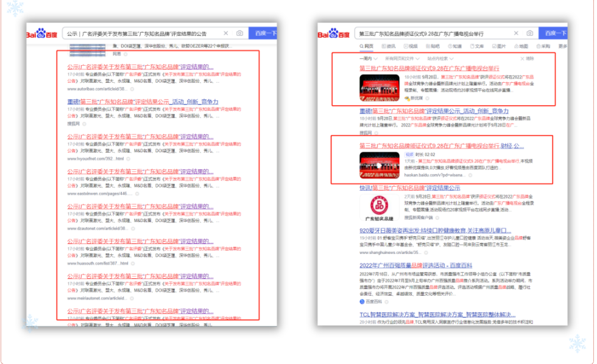Open the 文库 tab
597x364 pixels.
click(477, 46)
